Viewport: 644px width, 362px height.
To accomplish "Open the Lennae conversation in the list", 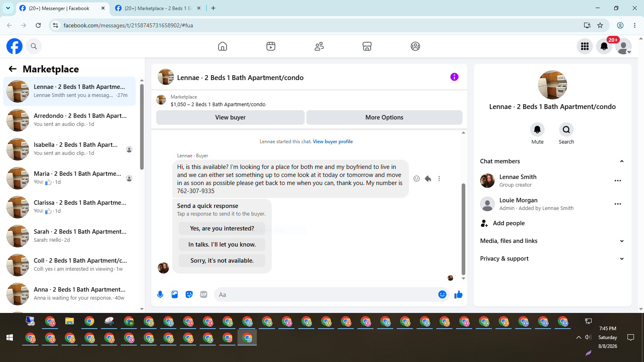I will coord(69,91).
